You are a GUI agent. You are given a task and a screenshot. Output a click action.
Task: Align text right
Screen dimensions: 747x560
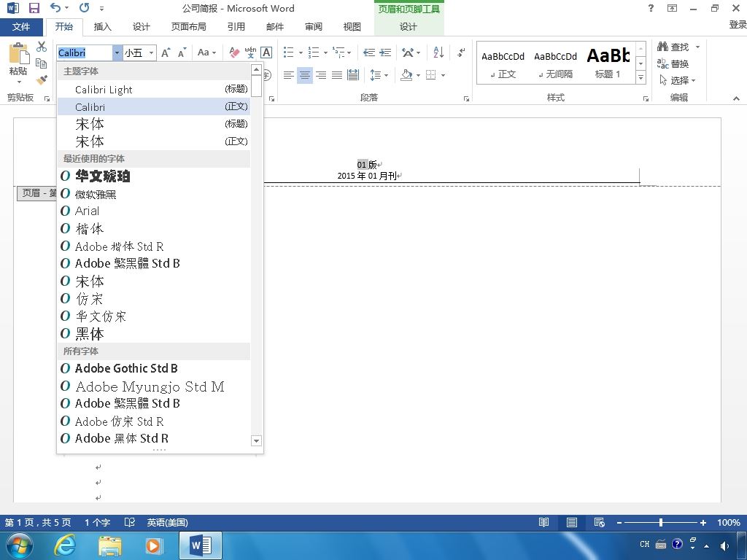point(321,75)
